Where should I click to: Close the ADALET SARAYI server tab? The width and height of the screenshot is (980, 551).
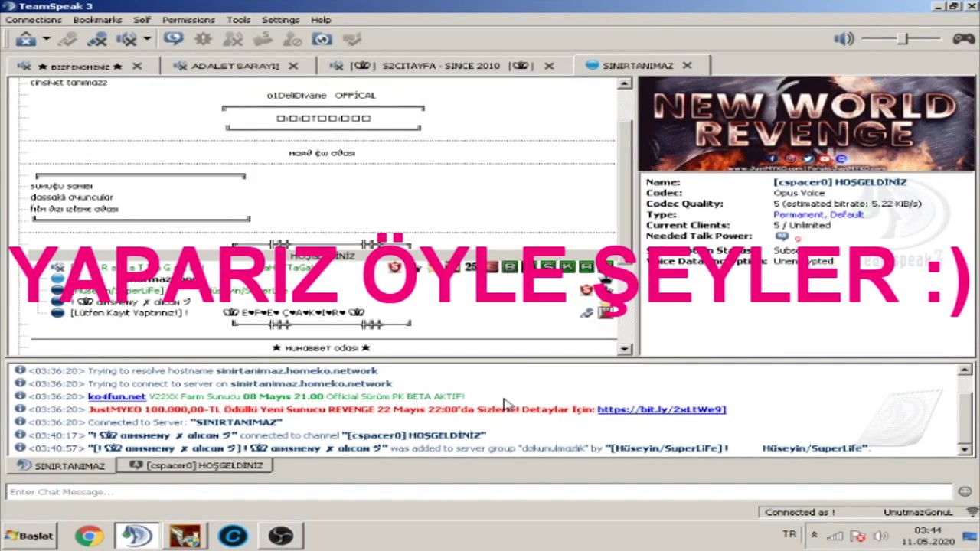coord(294,66)
